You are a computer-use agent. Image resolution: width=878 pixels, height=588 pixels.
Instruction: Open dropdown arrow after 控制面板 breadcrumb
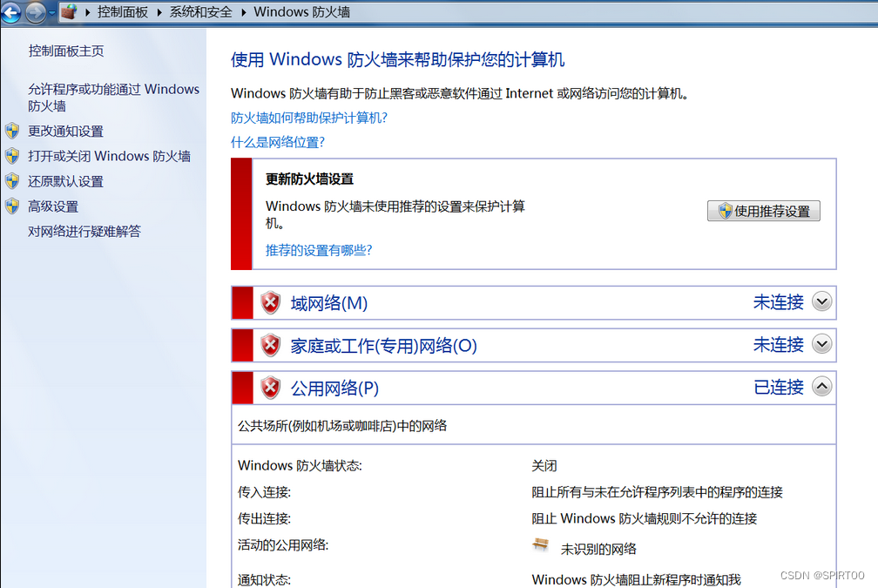click(x=159, y=12)
